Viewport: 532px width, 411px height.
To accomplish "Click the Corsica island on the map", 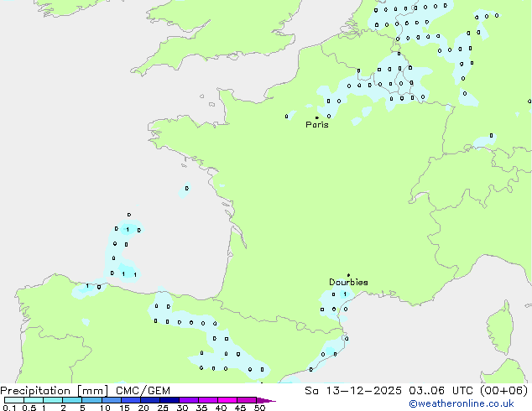I will coord(502,333).
